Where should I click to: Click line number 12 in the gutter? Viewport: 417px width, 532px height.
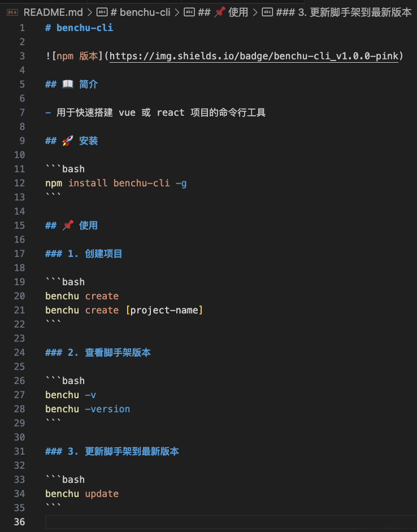(19, 183)
